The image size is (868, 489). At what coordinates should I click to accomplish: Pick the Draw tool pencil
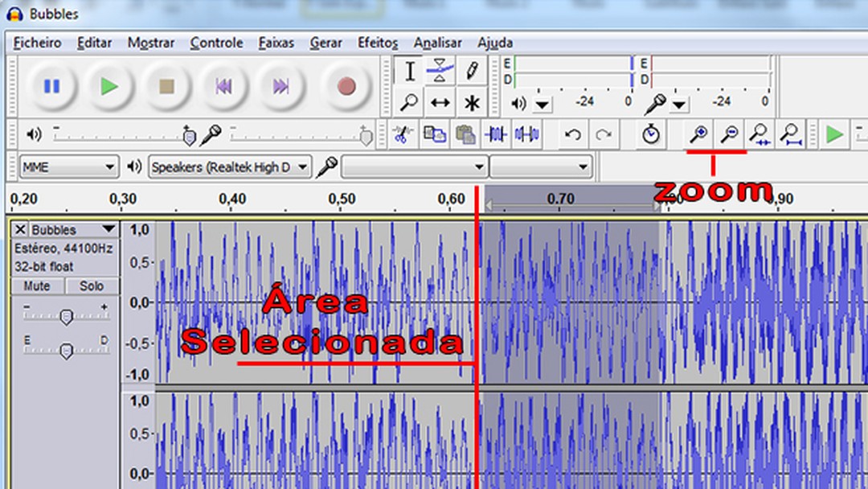click(x=471, y=71)
